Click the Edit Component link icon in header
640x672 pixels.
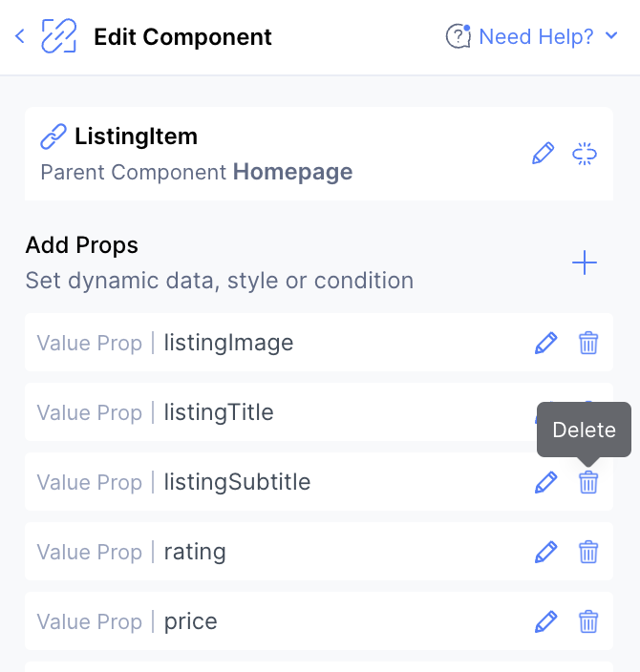point(59,36)
